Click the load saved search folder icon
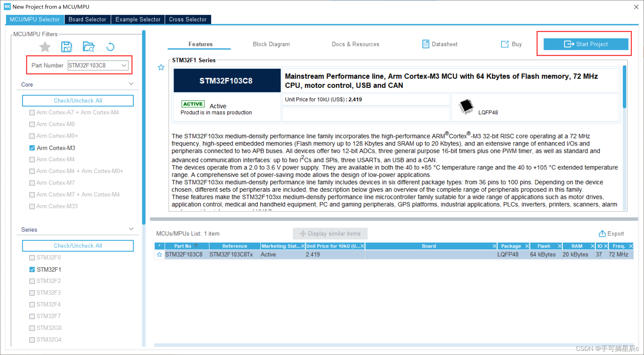 89,47
